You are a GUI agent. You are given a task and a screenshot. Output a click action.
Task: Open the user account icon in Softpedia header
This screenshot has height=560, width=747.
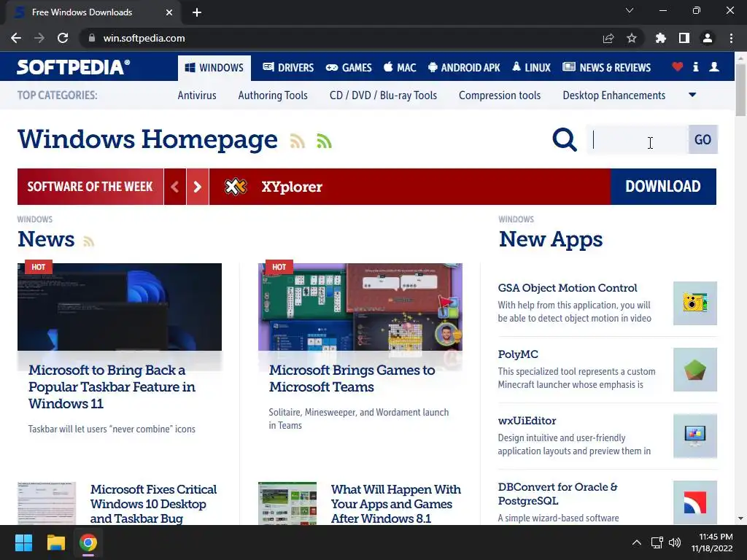(713, 67)
